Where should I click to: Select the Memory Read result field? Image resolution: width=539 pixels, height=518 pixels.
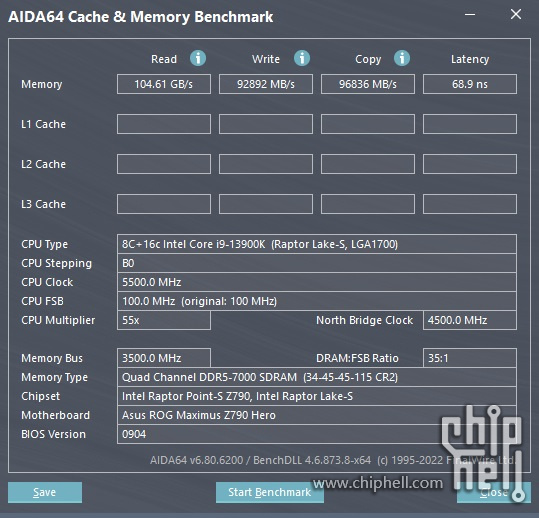tap(164, 84)
